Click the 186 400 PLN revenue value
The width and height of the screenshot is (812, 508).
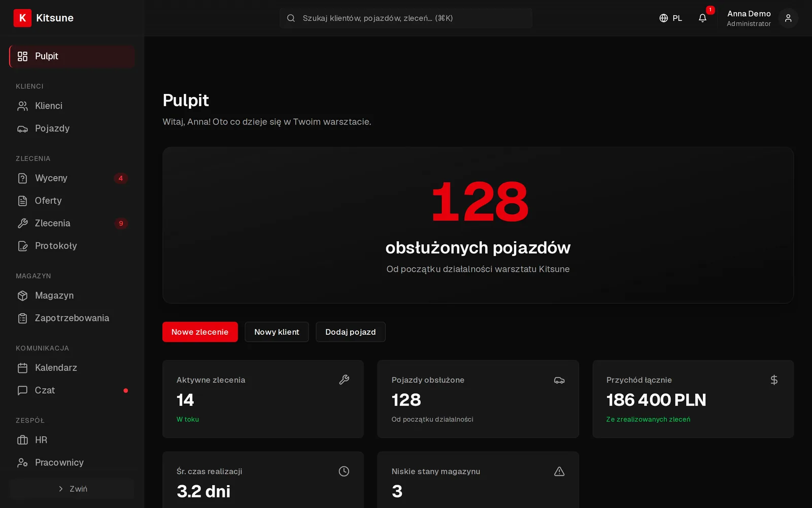point(656,400)
